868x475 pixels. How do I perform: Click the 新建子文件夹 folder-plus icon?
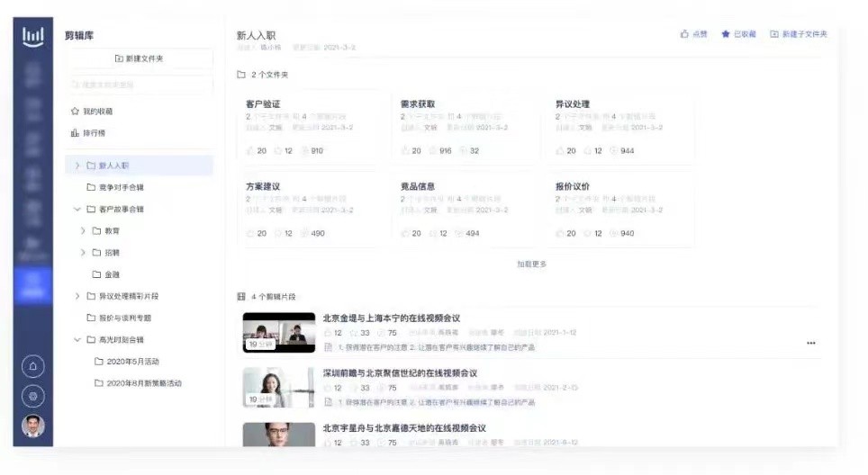(x=773, y=33)
